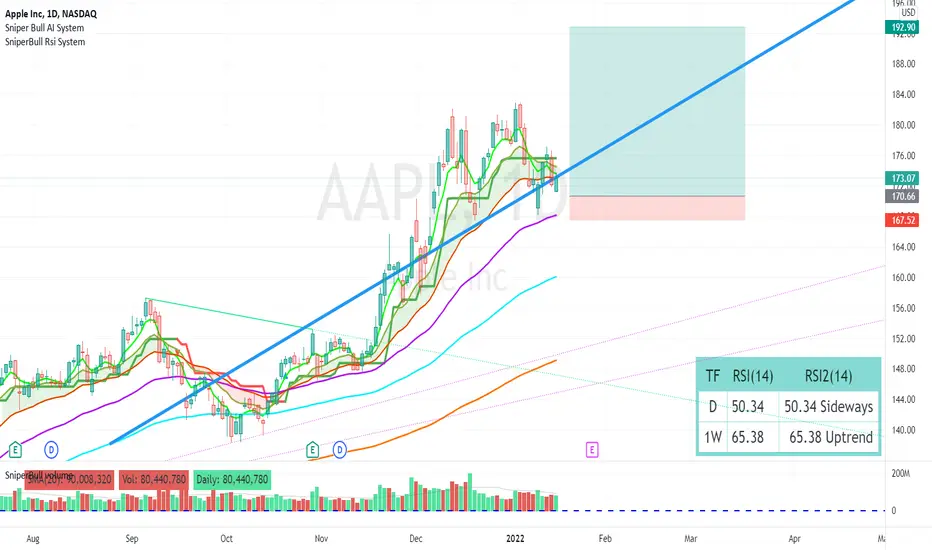Click the blue D dividend marker near November
Screen dimensions: 932x550
tap(340, 450)
